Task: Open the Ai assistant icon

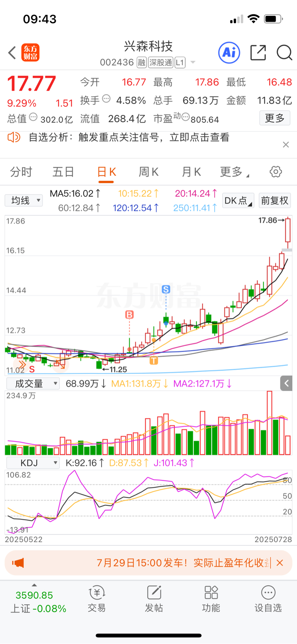Action: click(x=229, y=52)
